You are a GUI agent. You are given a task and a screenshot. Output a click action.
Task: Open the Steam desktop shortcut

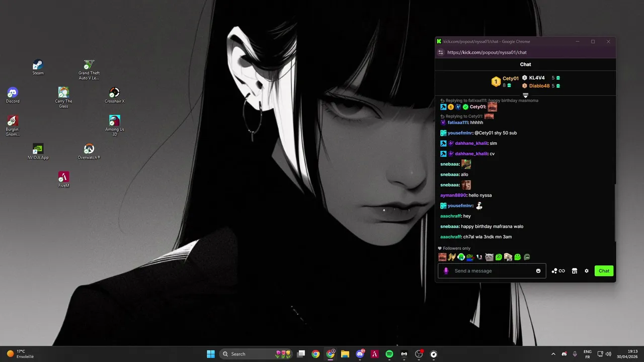click(x=38, y=67)
